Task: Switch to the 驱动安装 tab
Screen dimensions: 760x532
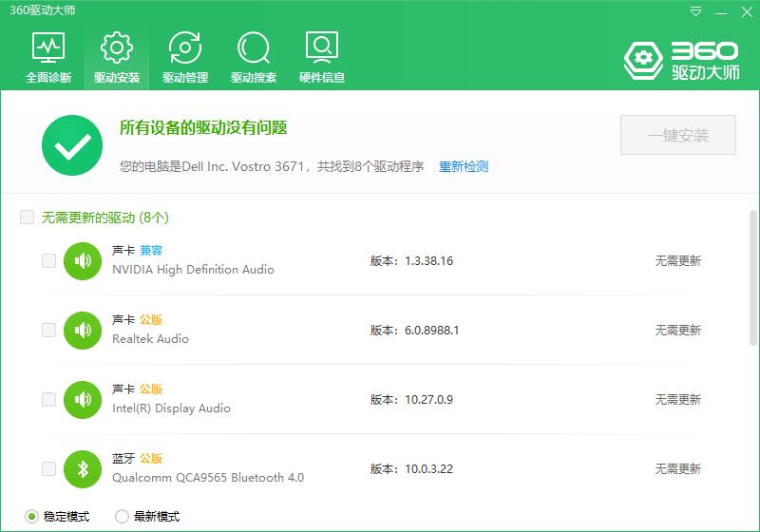Action: click(x=117, y=57)
